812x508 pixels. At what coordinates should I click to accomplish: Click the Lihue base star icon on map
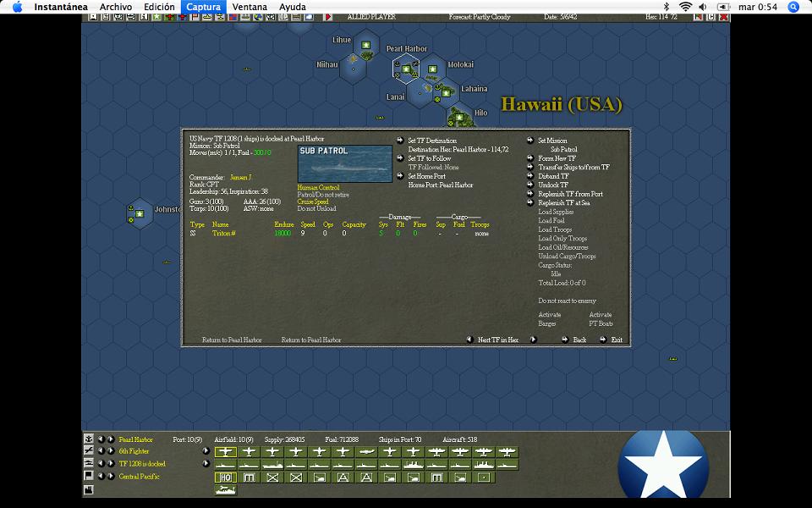(365, 45)
